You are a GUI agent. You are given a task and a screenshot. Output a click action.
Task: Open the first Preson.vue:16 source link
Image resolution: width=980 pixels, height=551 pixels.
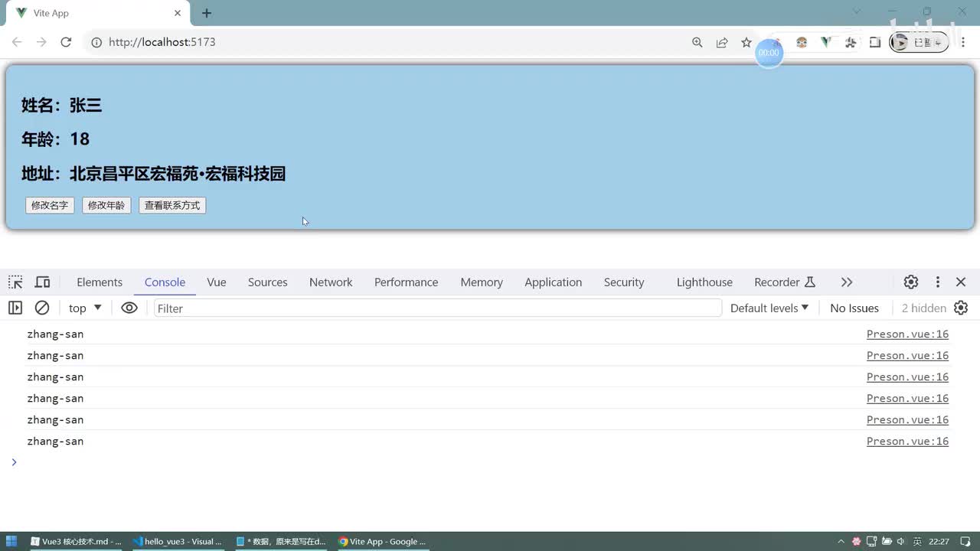point(907,334)
